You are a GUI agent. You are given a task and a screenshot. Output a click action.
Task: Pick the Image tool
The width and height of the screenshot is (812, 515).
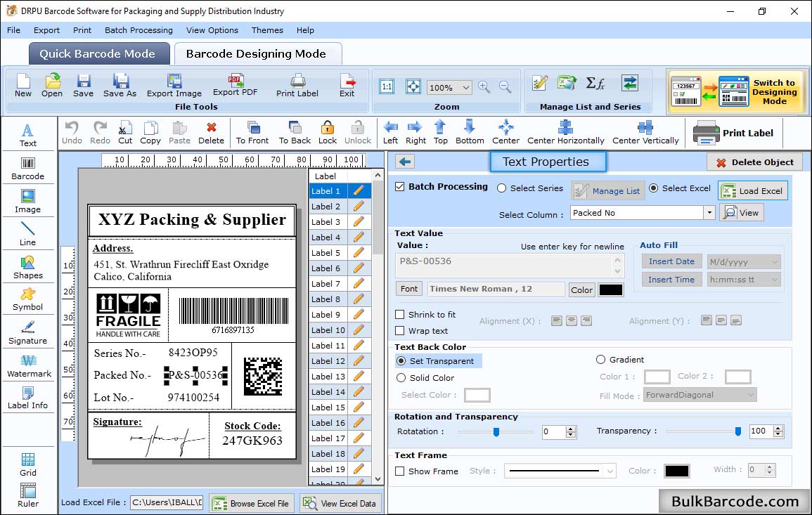pyautogui.click(x=28, y=202)
